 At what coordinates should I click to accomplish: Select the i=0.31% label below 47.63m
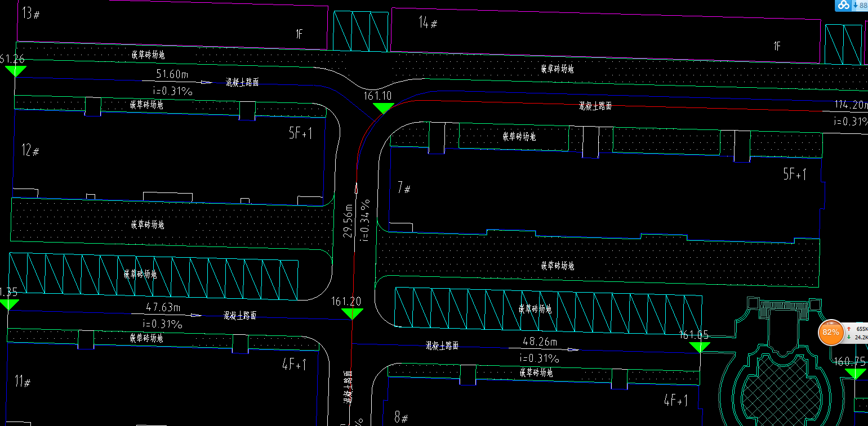[x=162, y=325]
